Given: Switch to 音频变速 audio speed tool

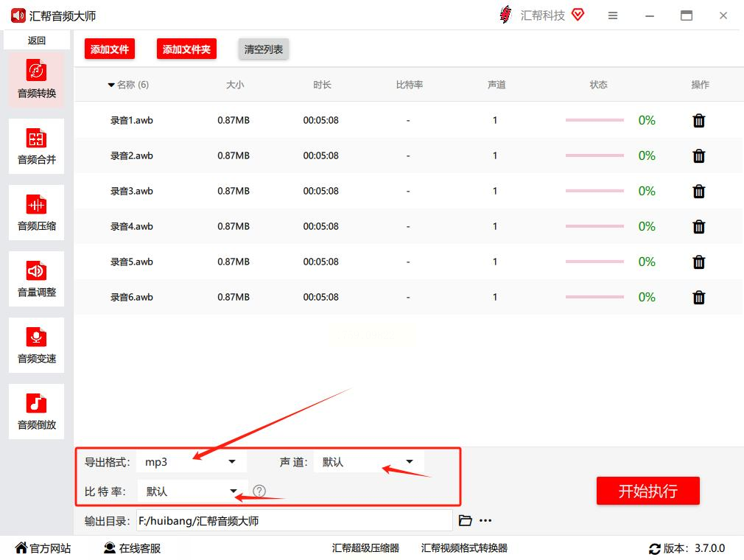Looking at the screenshot, I should point(37,345).
